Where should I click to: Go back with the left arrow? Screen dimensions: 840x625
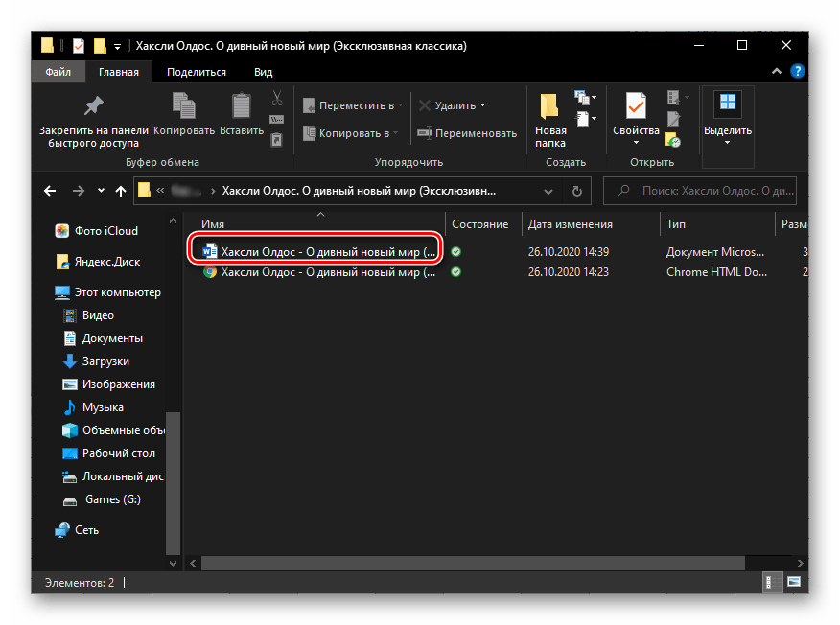50,191
